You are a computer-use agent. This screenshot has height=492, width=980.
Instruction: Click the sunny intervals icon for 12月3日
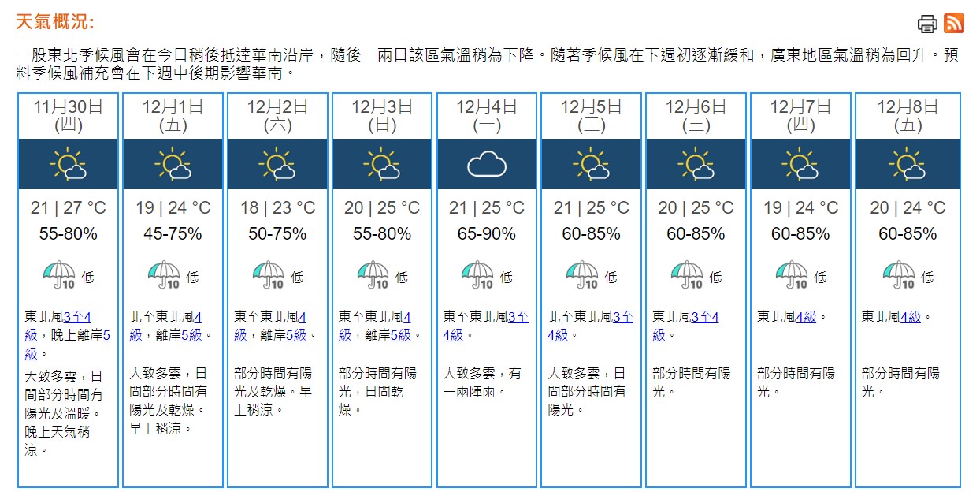[x=382, y=164]
